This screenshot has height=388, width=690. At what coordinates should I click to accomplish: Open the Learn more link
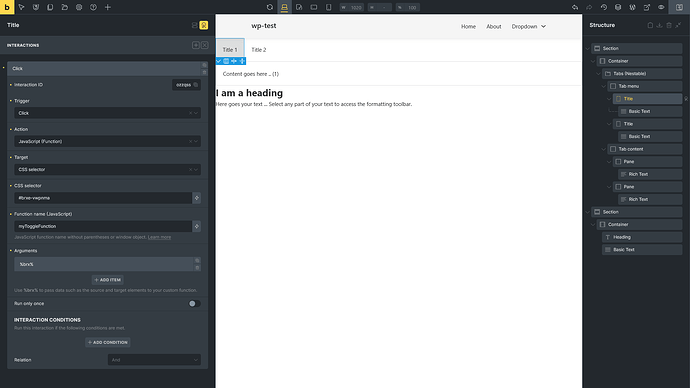point(159,237)
